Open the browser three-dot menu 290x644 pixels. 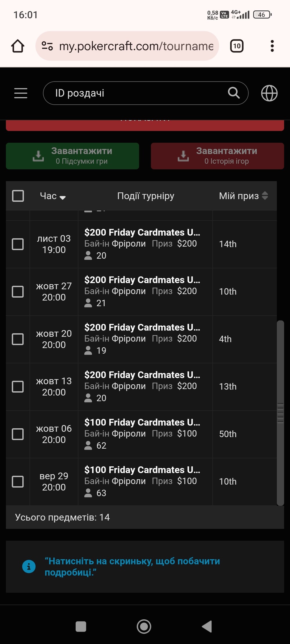[272, 46]
